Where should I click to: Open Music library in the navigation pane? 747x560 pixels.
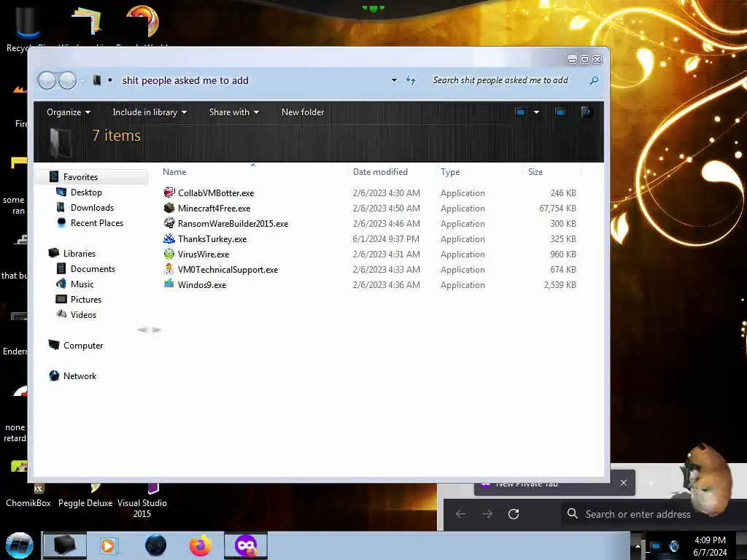click(82, 284)
